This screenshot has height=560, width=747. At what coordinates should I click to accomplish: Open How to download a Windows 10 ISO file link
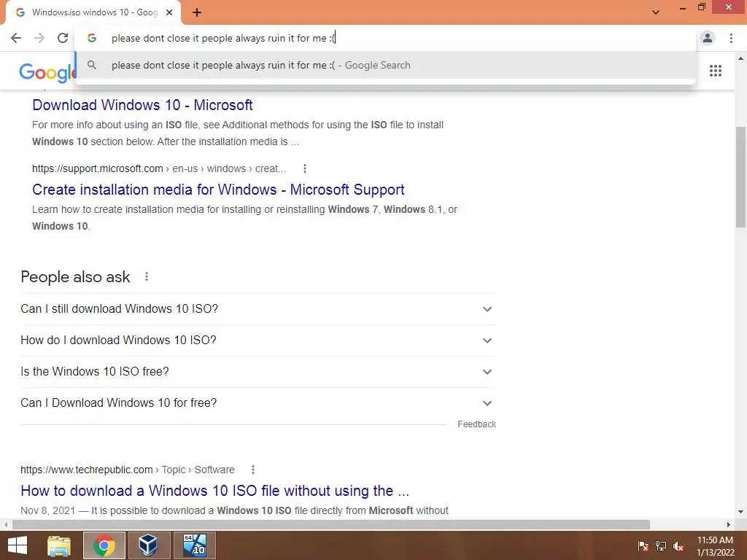point(215,491)
